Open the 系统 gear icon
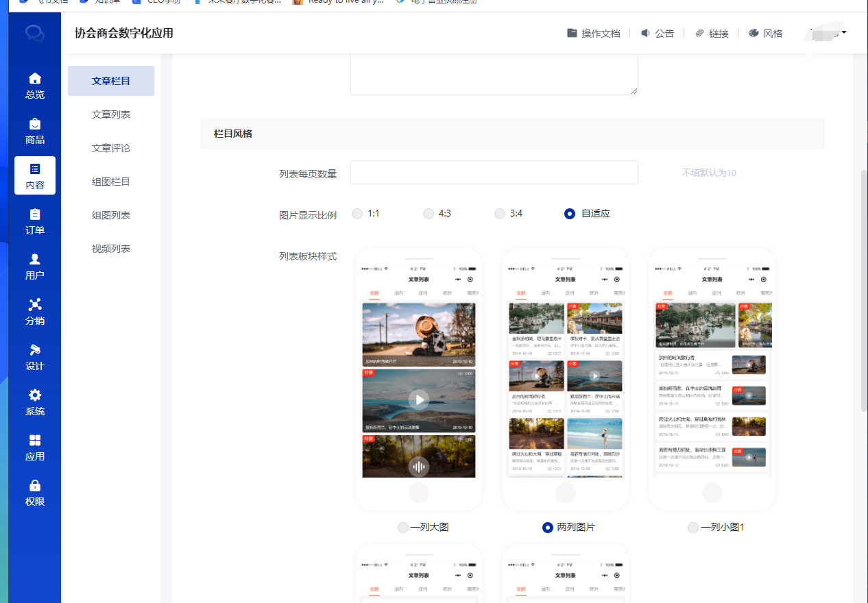Image resolution: width=868 pixels, height=603 pixels. 35,395
